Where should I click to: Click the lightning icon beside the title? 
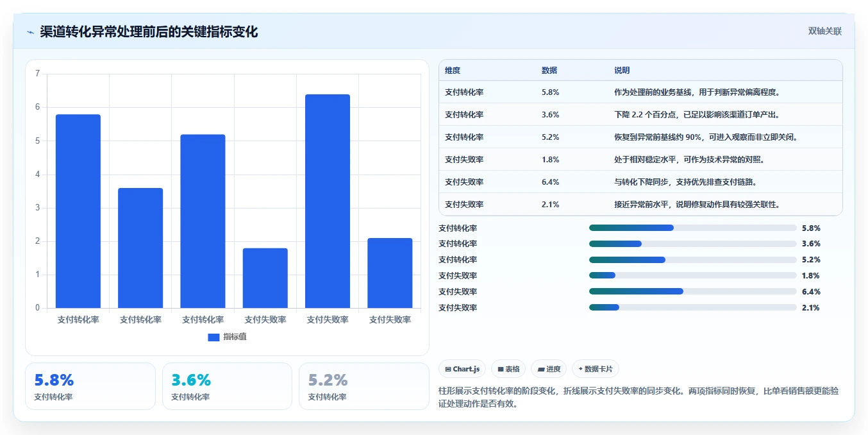[x=31, y=32]
